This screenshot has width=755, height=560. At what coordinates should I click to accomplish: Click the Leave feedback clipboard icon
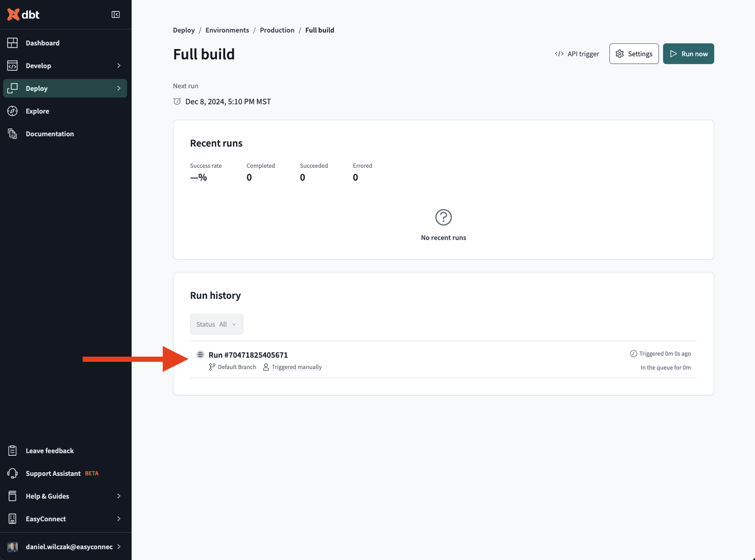pyautogui.click(x=12, y=451)
